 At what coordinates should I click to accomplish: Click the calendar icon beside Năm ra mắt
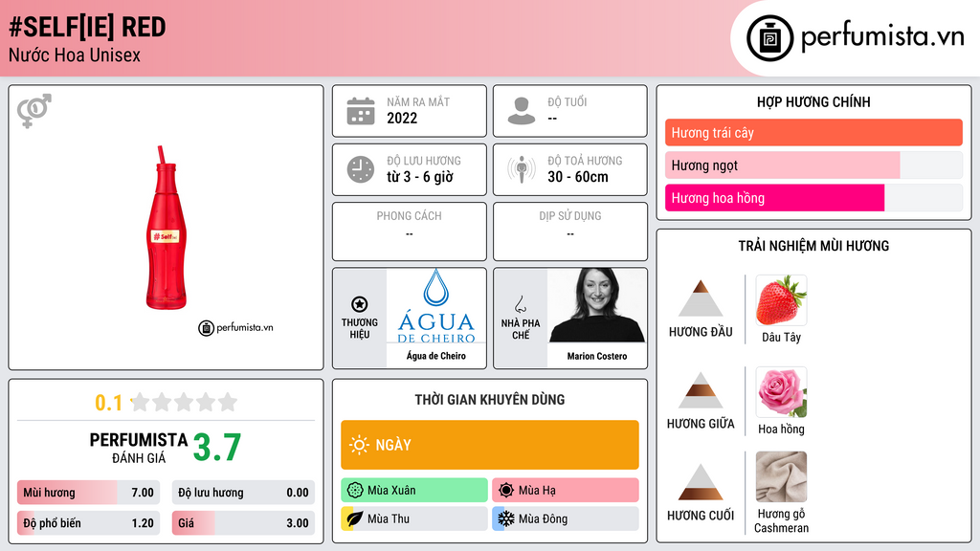point(361,111)
